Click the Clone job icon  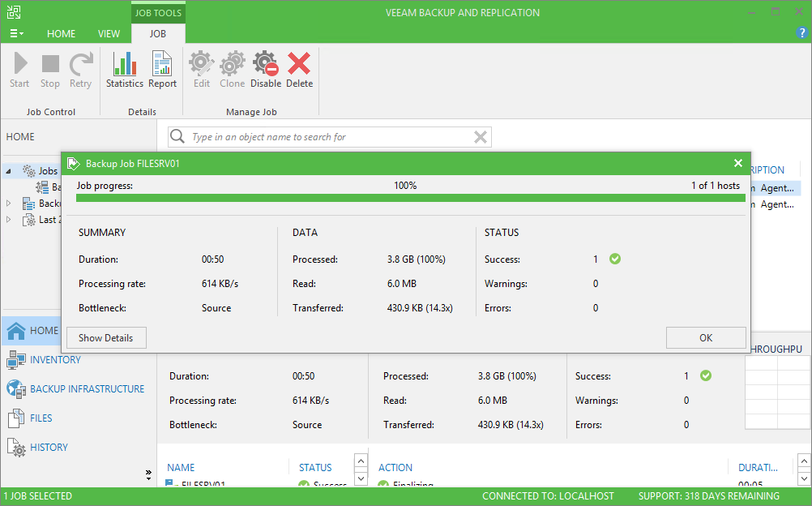click(x=233, y=63)
